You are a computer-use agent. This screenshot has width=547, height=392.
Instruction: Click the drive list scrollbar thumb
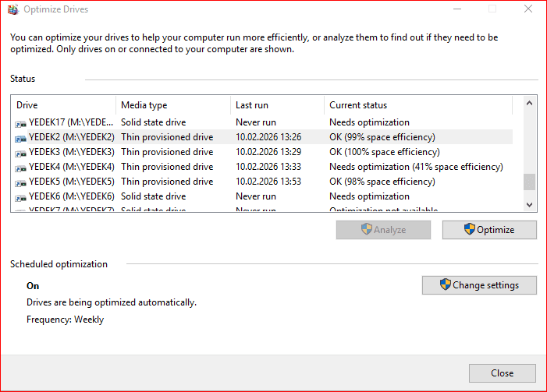(529, 182)
